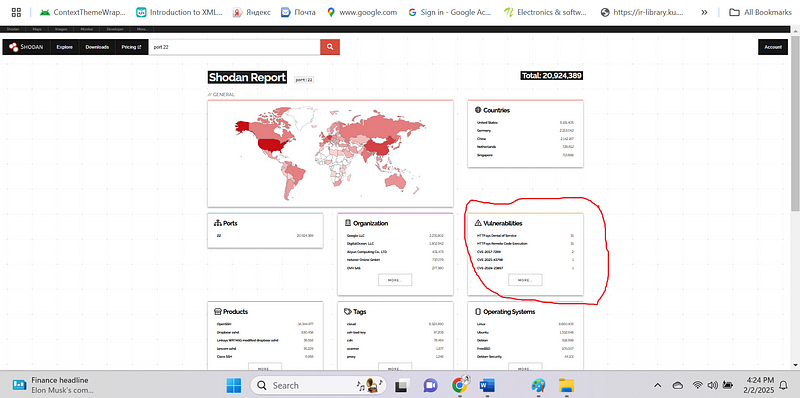Viewport: 800px width, 398px height.
Task: Switch to Maps in top strip
Action: point(37,30)
